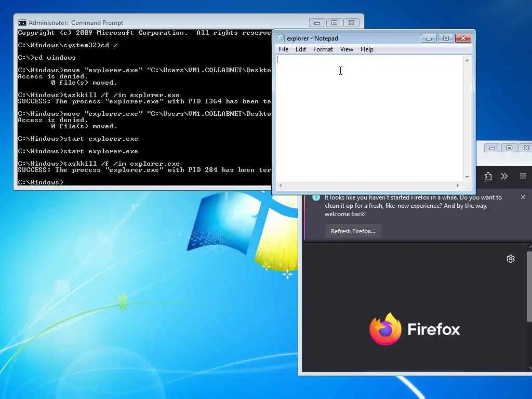The width and height of the screenshot is (532, 399).
Task: Maximize the Firefox window
Action: point(509,148)
